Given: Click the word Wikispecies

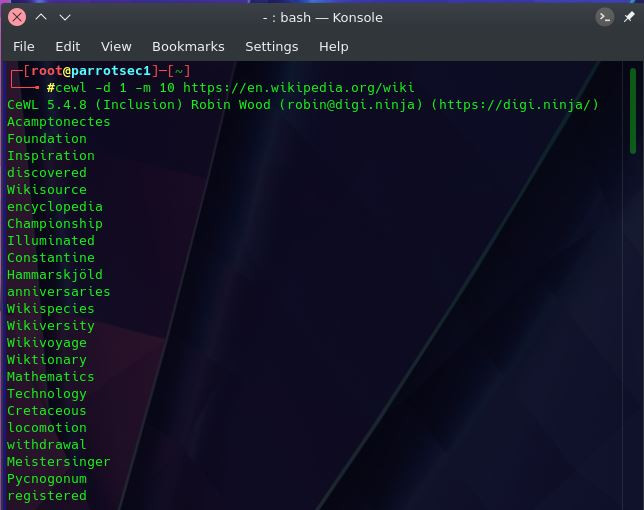Looking at the screenshot, I should pos(51,308).
